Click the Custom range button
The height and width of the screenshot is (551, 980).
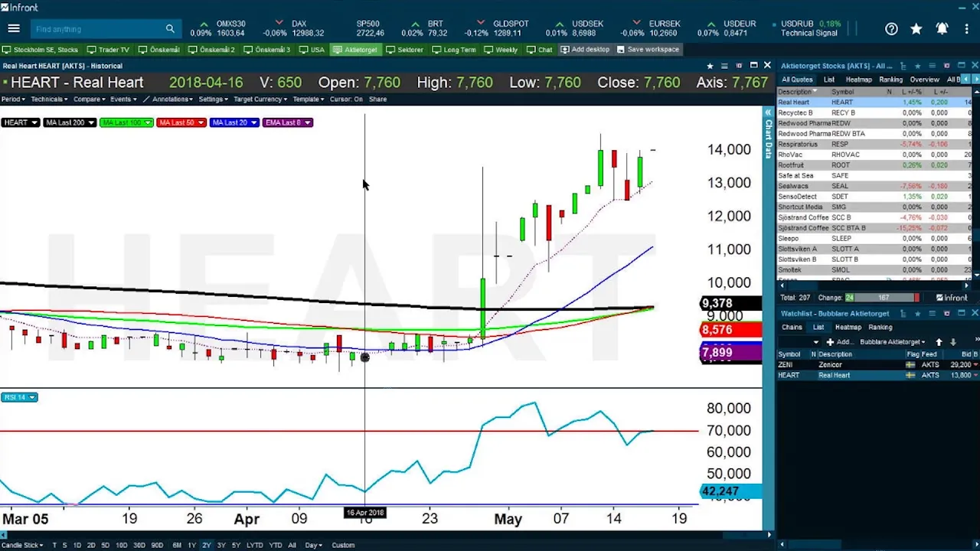[x=343, y=546]
